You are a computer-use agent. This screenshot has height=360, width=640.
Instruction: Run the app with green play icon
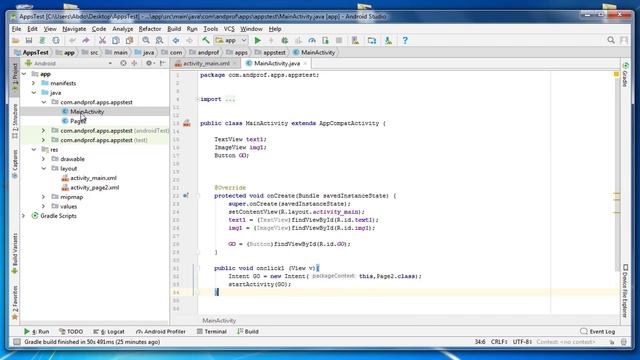click(258, 40)
